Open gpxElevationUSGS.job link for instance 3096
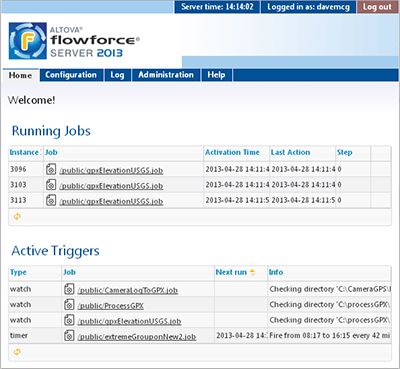The image size is (400, 369). click(111, 171)
